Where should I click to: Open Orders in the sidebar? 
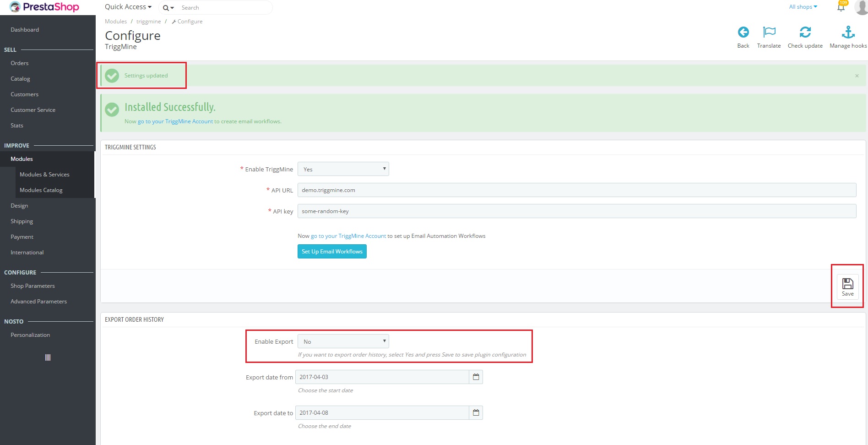click(20, 63)
